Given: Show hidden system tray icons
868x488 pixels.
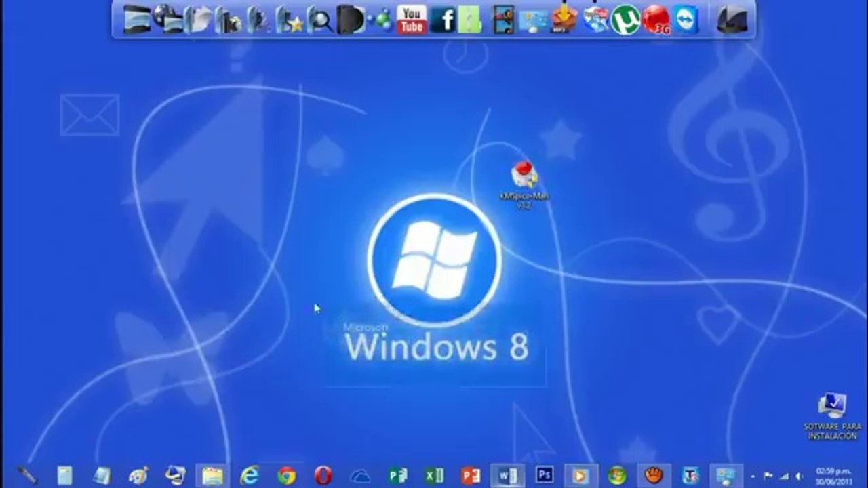Looking at the screenshot, I should [x=753, y=476].
